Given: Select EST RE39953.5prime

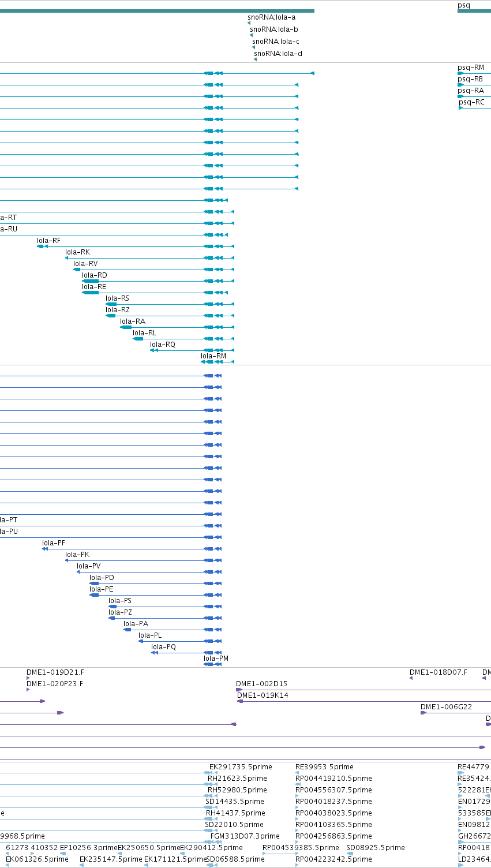Looking at the screenshot, I should [x=324, y=767].
